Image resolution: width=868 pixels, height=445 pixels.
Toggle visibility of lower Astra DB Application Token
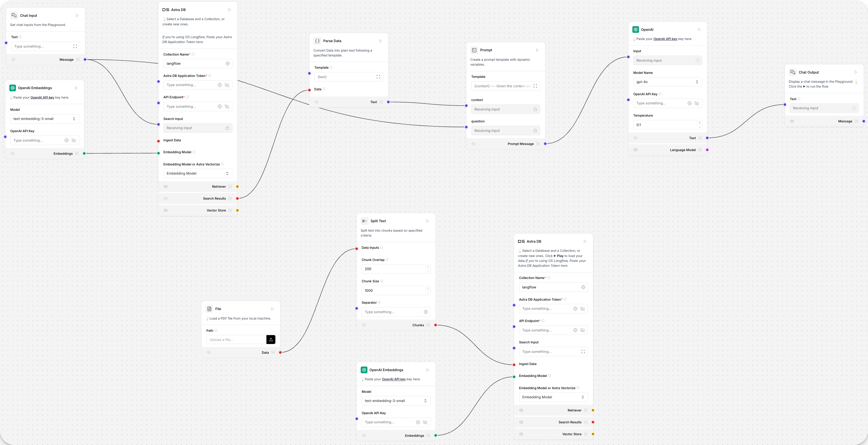click(583, 309)
